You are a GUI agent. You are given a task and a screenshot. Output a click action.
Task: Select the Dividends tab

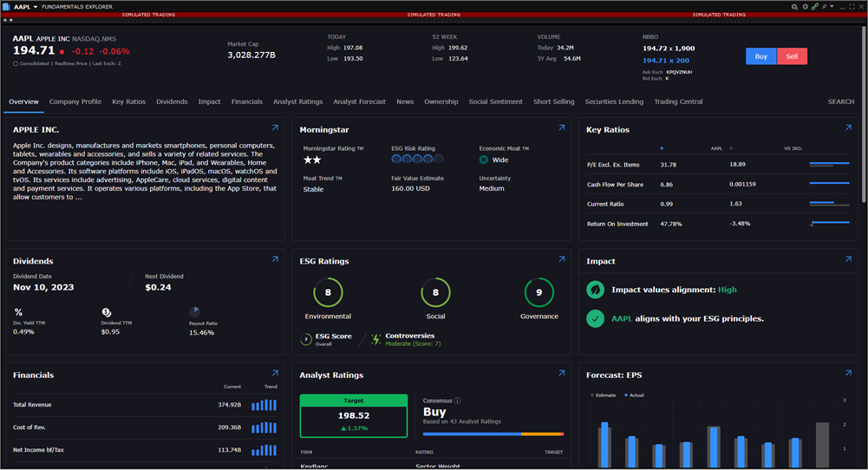coord(172,101)
